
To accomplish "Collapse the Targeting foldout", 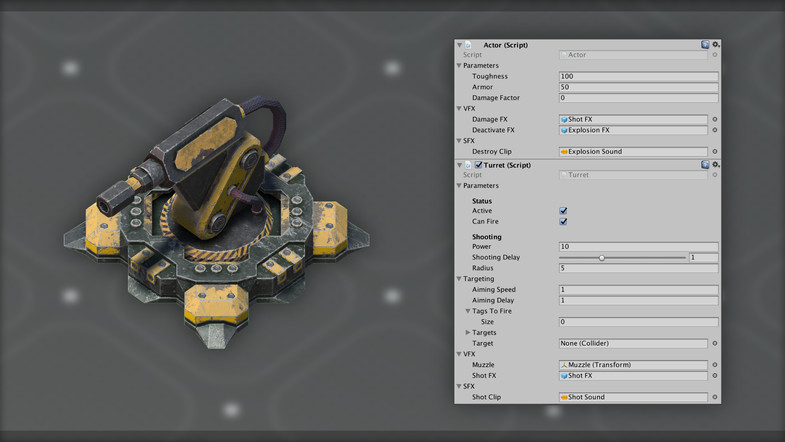I will coord(459,279).
